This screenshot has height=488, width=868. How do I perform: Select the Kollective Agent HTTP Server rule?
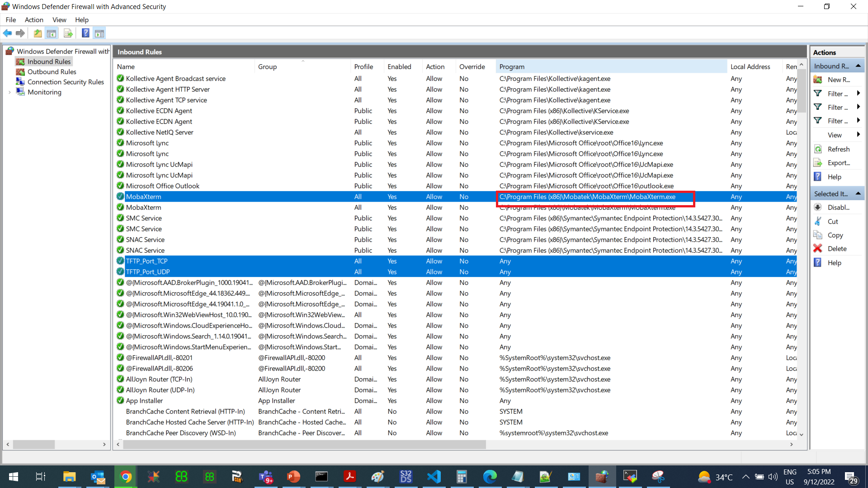point(456,89)
